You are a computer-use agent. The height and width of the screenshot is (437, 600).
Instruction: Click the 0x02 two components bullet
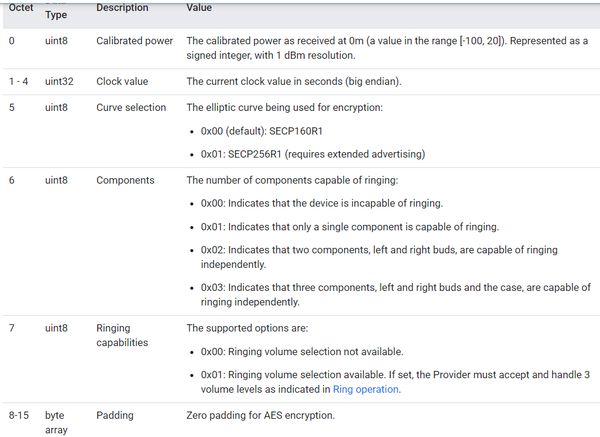[x=379, y=257]
